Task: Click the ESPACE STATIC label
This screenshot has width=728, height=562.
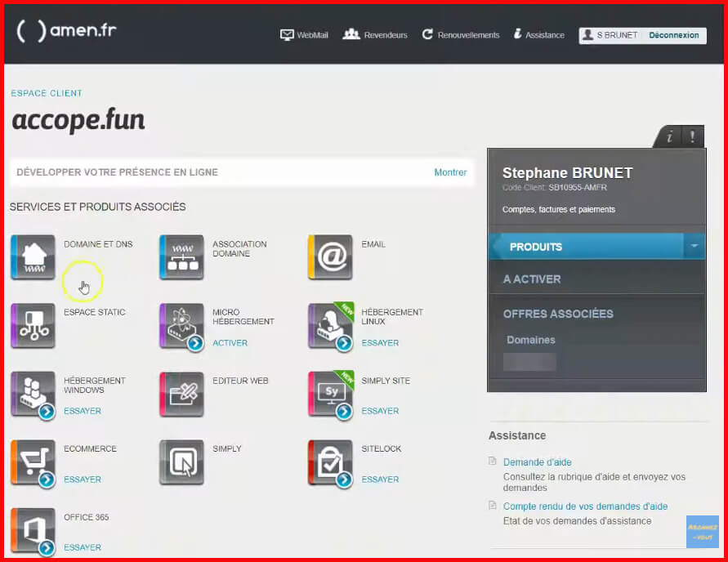Action: point(94,312)
